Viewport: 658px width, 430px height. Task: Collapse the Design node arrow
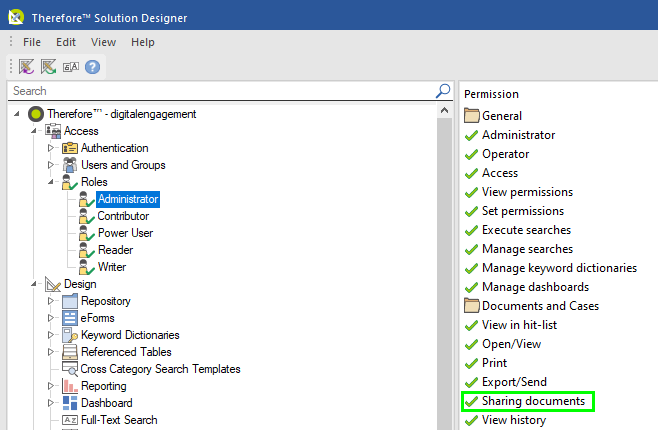click(x=34, y=284)
